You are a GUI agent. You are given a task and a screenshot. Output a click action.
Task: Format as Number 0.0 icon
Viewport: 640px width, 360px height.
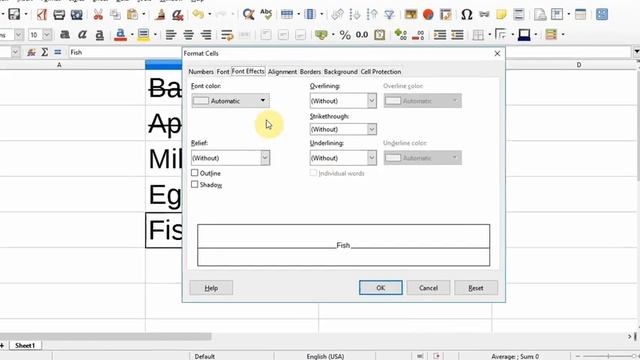[x=362, y=35]
